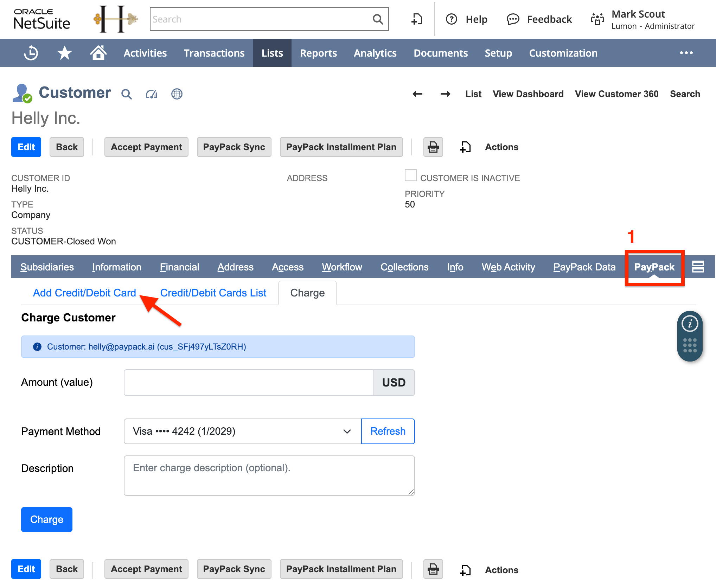The width and height of the screenshot is (716, 588).
Task: Click the Add Credit/Debit Card link
Action: point(84,293)
